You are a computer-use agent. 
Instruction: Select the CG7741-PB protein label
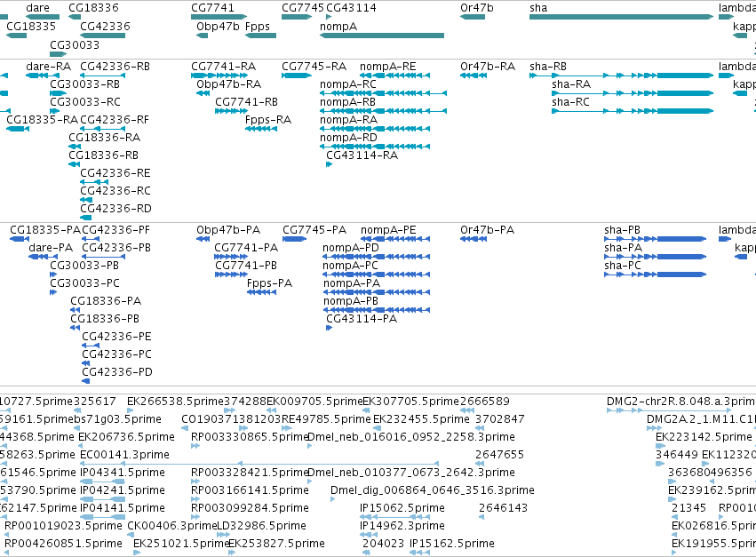[246, 266]
